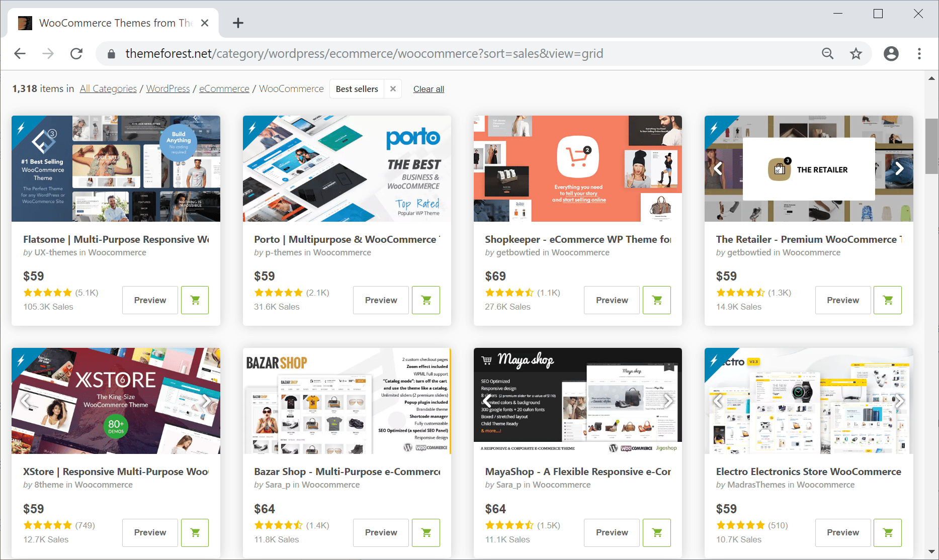The image size is (939, 560).
Task: Add Shopkeeper theme to cart
Action: point(657,300)
